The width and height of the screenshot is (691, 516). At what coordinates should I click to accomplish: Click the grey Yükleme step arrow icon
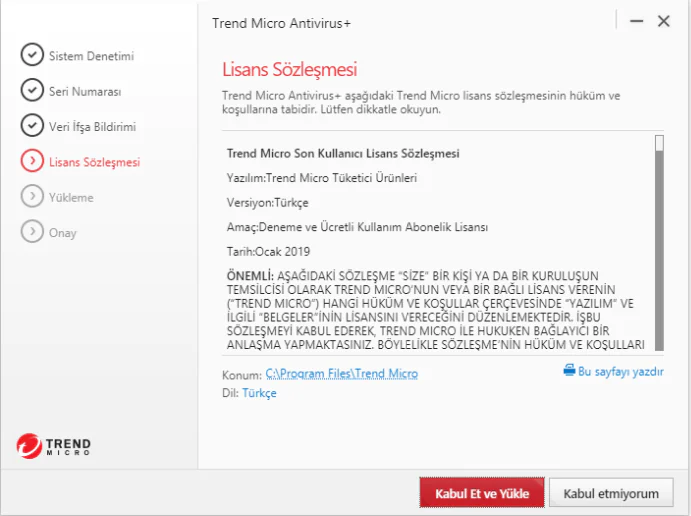pyautogui.click(x=32, y=197)
